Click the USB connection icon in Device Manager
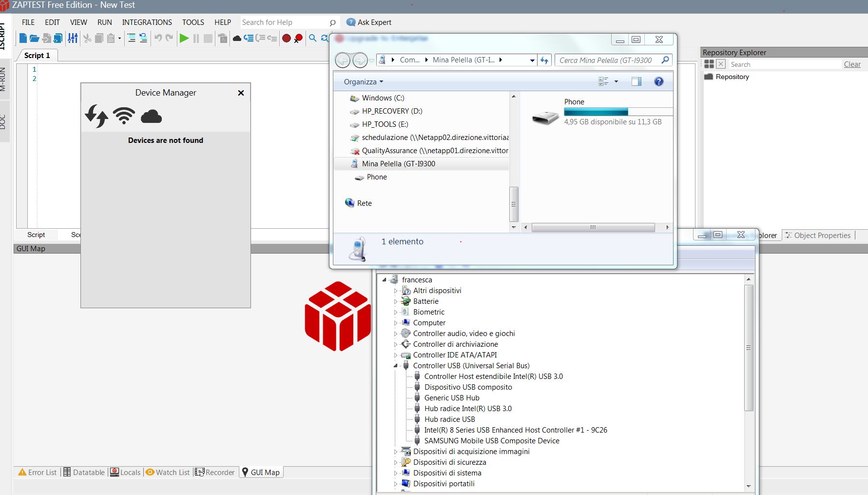 coord(96,116)
